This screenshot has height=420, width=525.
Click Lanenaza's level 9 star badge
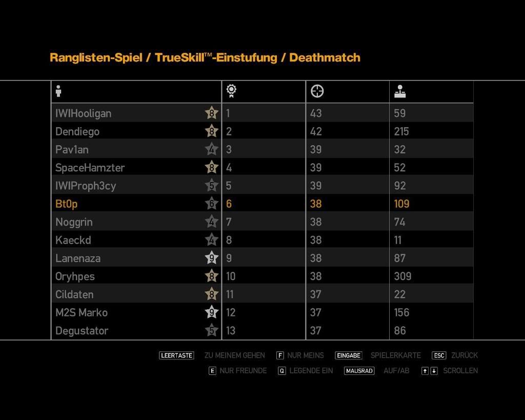coord(211,258)
